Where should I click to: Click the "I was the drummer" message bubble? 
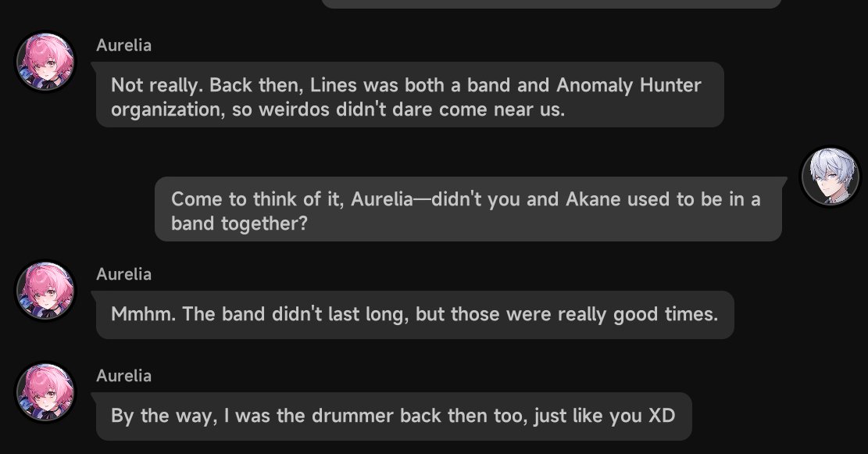394,416
